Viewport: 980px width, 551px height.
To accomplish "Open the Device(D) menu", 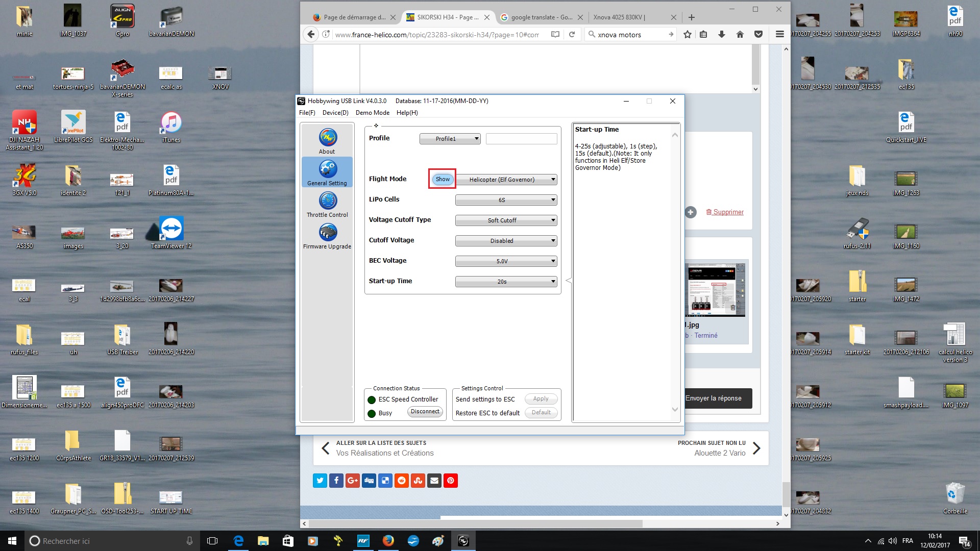I will pos(335,113).
